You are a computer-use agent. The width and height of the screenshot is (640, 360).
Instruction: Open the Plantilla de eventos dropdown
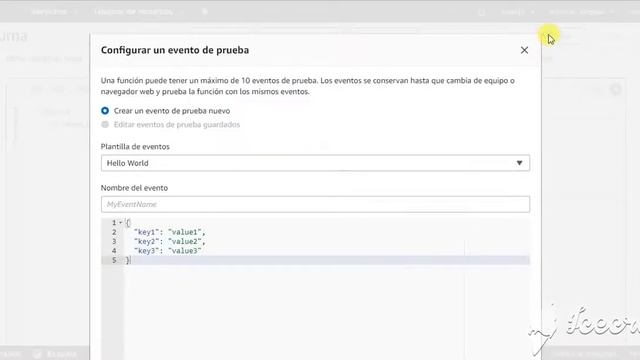tap(315, 163)
